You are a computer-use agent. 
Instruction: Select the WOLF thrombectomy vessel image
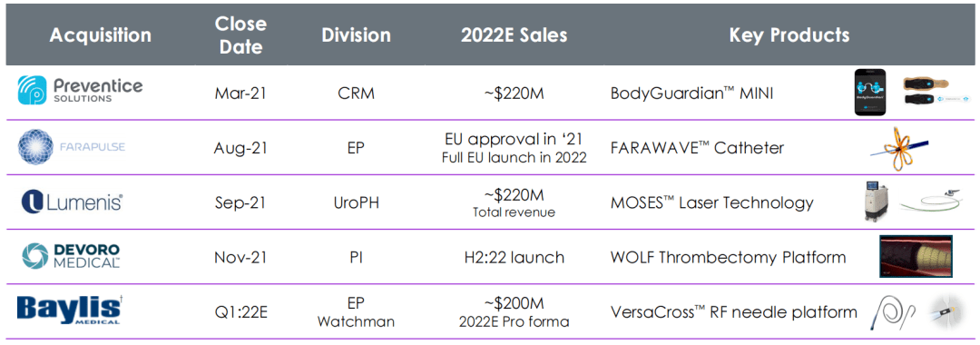[x=915, y=256]
